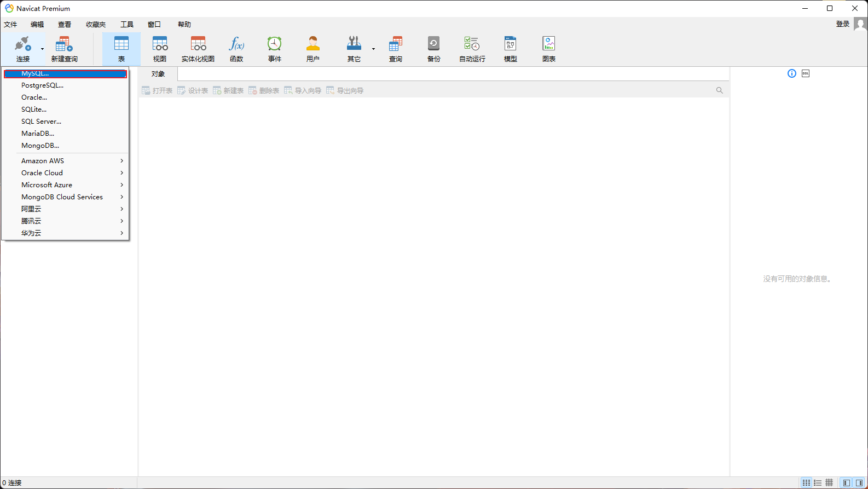Image resolution: width=868 pixels, height=489 pixels.
Task: Click 登录 (Sign in) link
Action: coord(843,24)
